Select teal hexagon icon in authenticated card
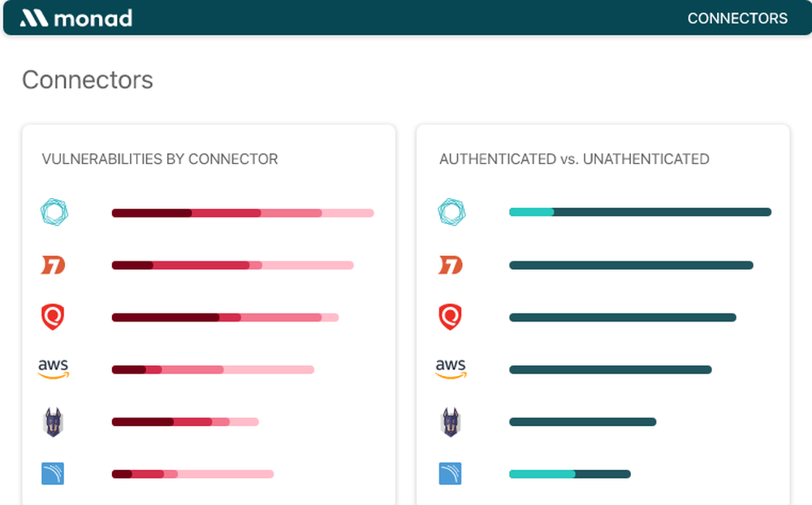The width and height of the screenshot is (812, 505). point(451,213)
